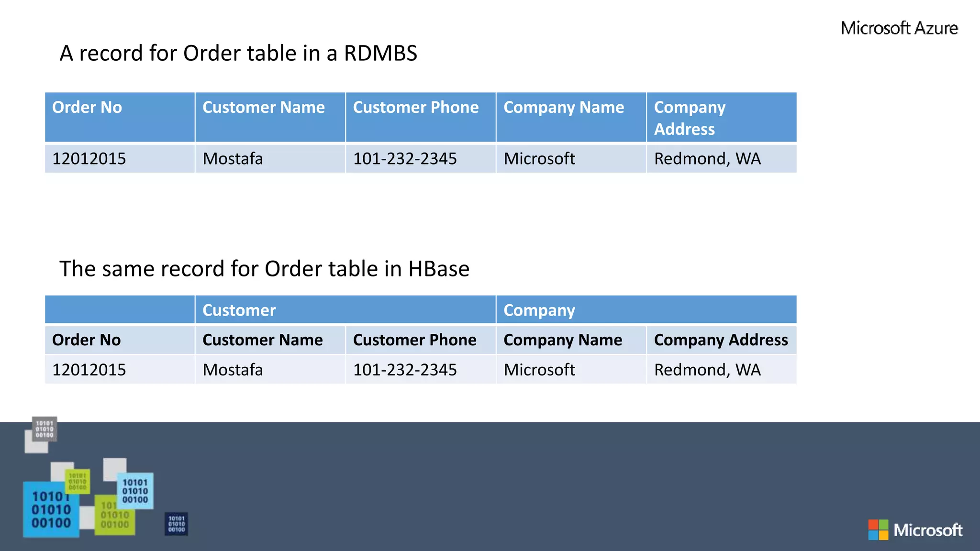
Task: Click the Microsoft Azure brand text
Action: (x=899, y=28)
